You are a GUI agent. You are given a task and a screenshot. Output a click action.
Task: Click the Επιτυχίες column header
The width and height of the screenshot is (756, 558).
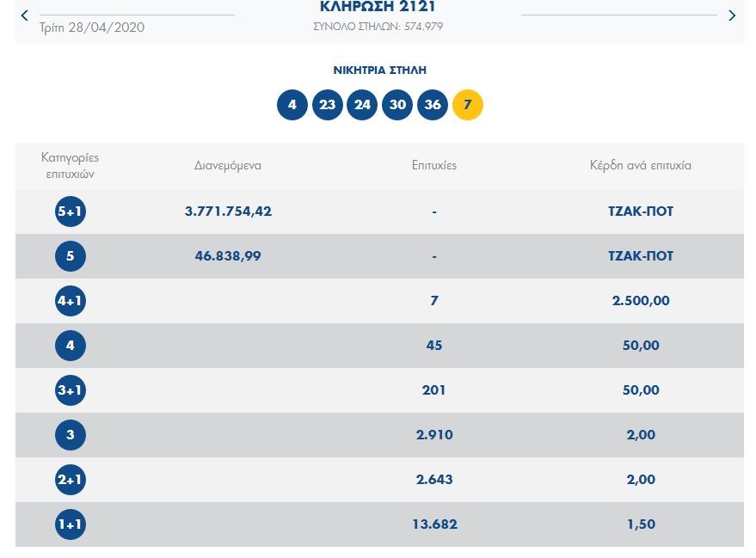pyautogui.click(x=434, y=165)
